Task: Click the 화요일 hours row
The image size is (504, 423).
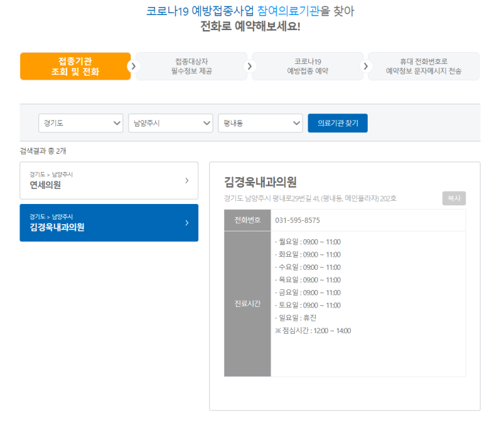Action: (308, 255)
